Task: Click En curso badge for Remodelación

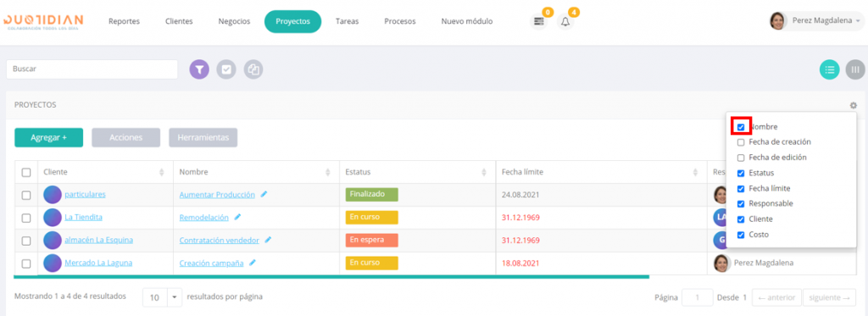Action: pyautogui.click(x=371, y=218)
